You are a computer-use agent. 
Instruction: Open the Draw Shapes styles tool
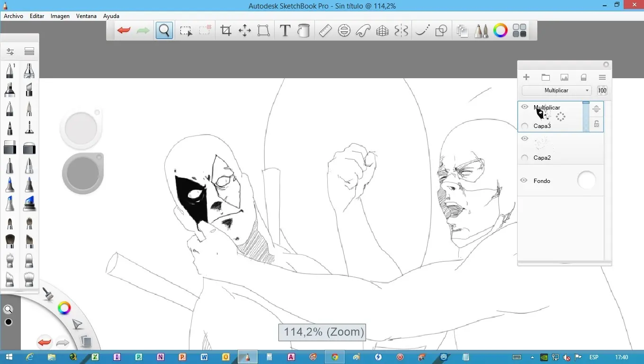[441, 31]
